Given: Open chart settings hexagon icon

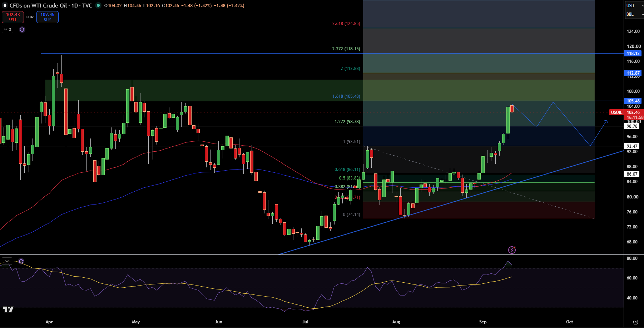Looking at the screenshot, I should pos(635,322).
